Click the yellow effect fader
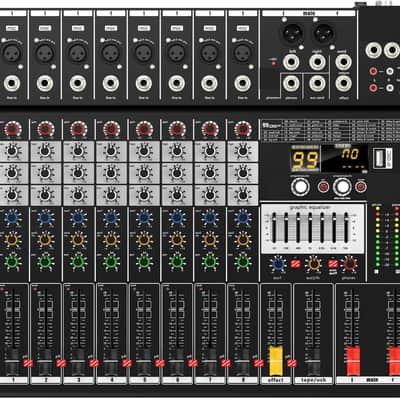The image size is (400, 400). (276, 361)
